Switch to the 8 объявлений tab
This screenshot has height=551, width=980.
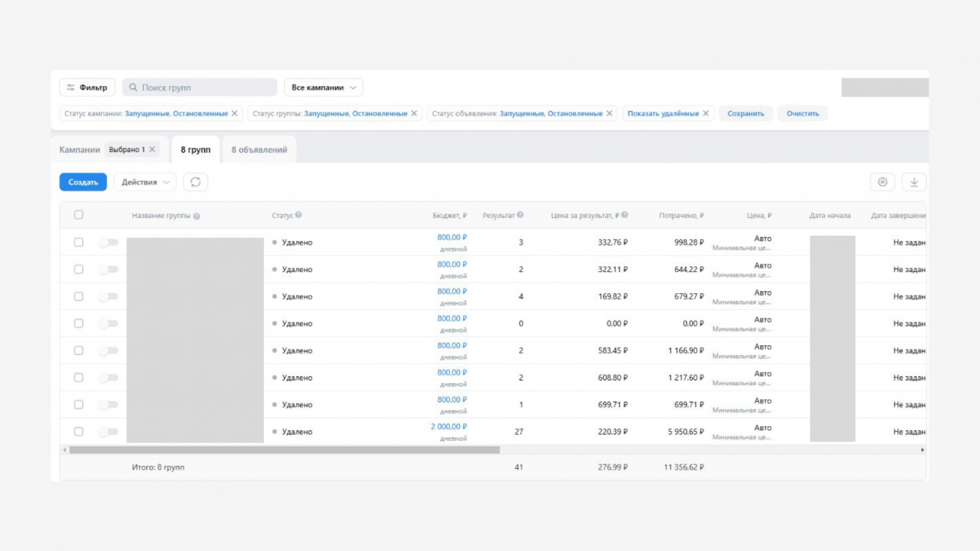259,149
